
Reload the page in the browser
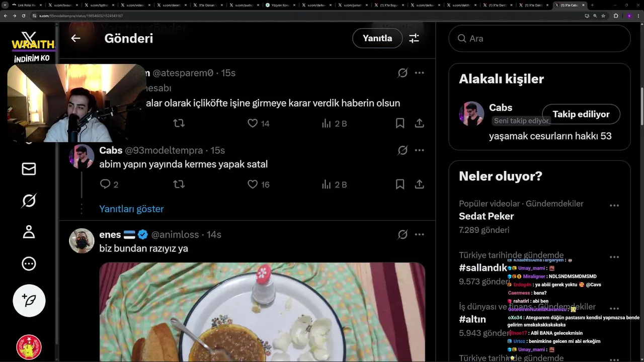[23, 16]
